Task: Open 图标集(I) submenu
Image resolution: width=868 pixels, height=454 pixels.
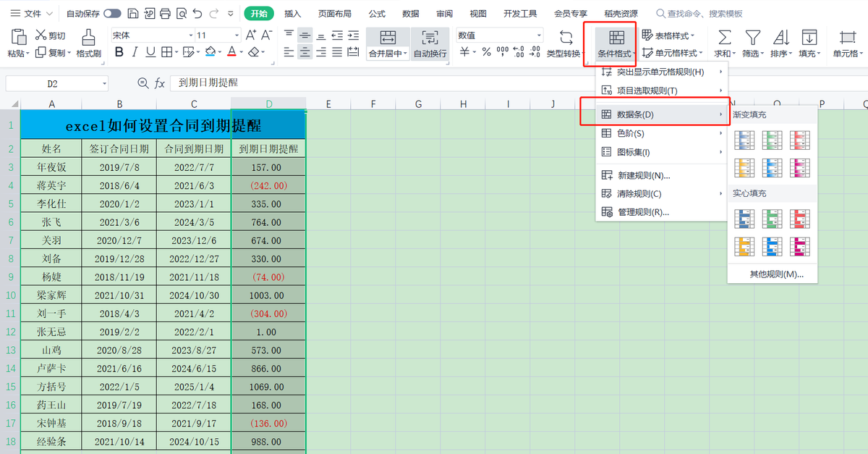Action: pos(662,152)
